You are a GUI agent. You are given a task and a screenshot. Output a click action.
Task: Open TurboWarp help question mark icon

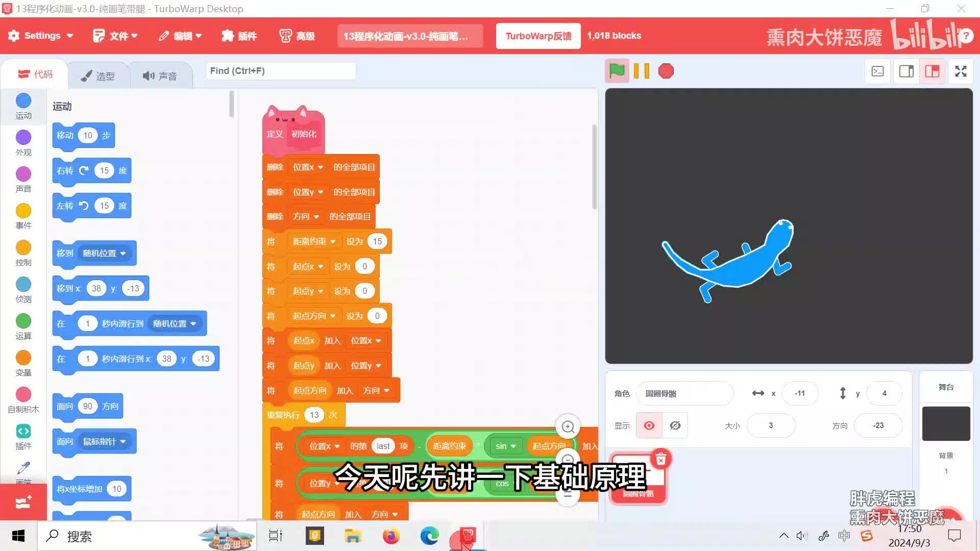(966, 36)
